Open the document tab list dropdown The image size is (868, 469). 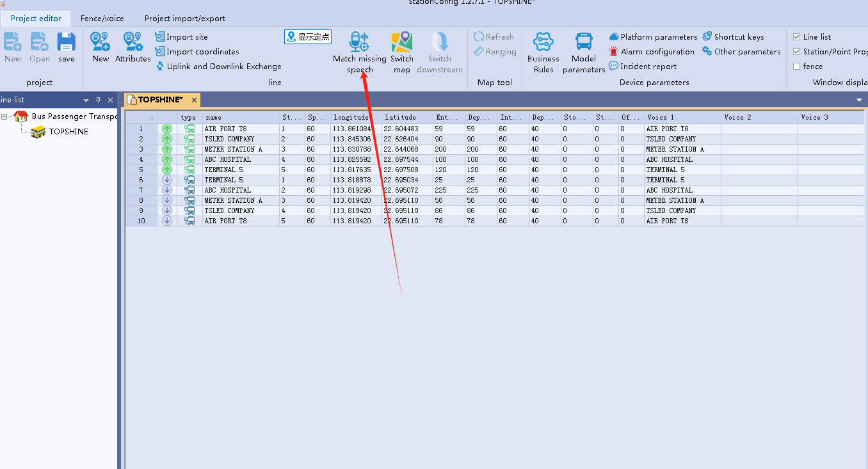859,100
